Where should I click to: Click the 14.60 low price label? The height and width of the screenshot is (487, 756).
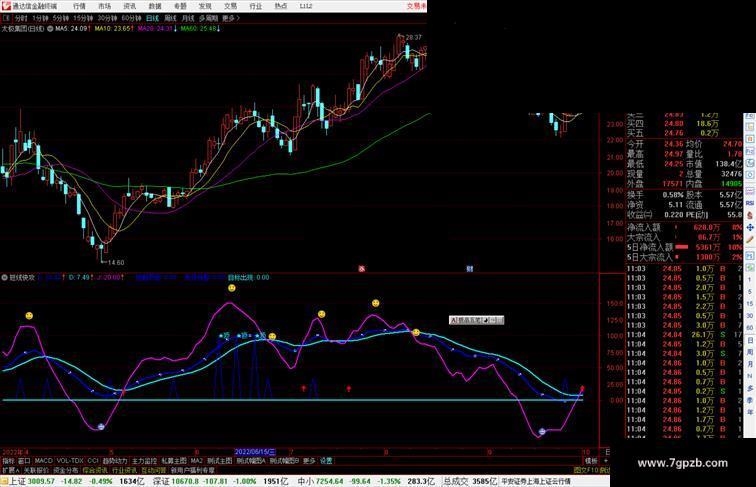click(x=116, y=263)
